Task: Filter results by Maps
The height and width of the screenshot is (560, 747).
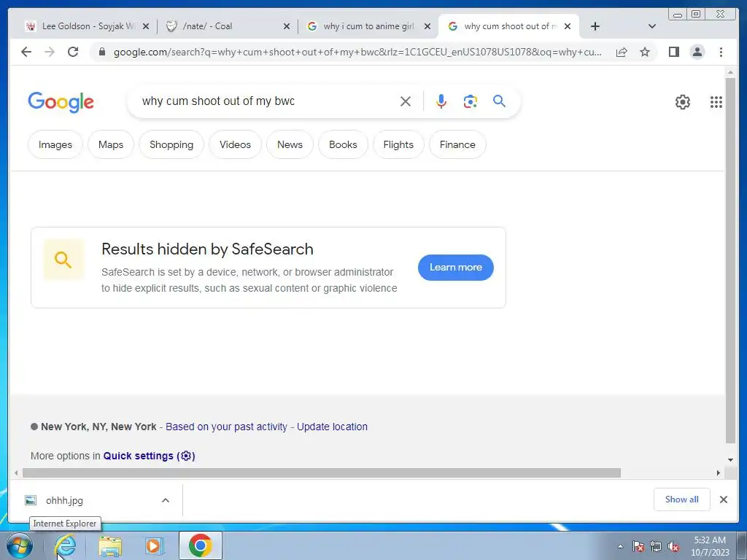Action: [x=111, y=144]
